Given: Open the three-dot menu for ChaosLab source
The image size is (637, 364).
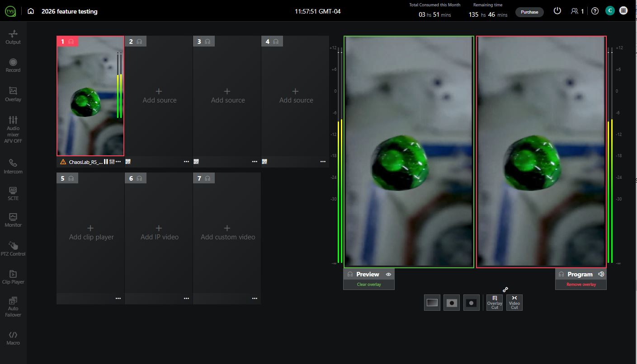Looking at the screenshot, I should [x=118, y=162].
